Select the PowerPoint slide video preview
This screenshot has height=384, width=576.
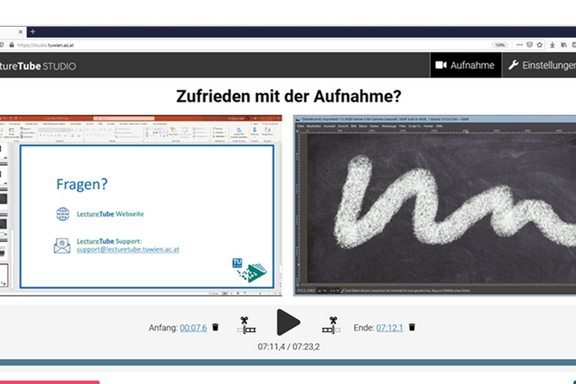141,205
